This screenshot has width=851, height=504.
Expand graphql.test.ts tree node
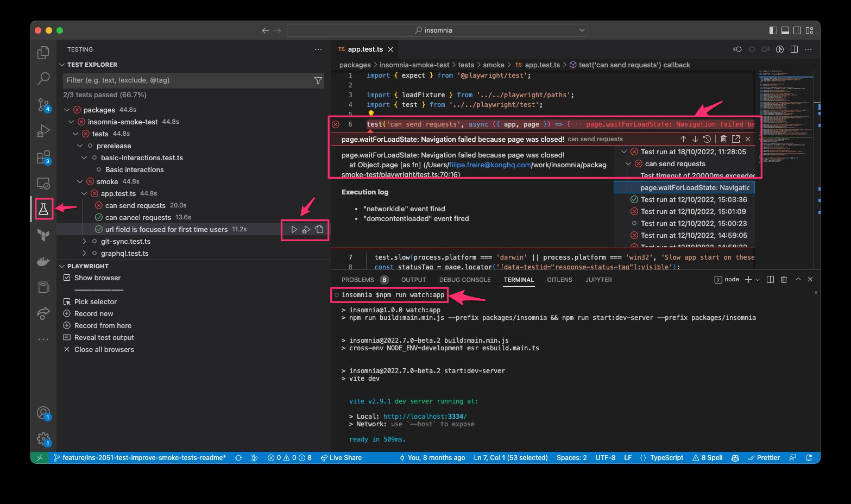[84, 253]
